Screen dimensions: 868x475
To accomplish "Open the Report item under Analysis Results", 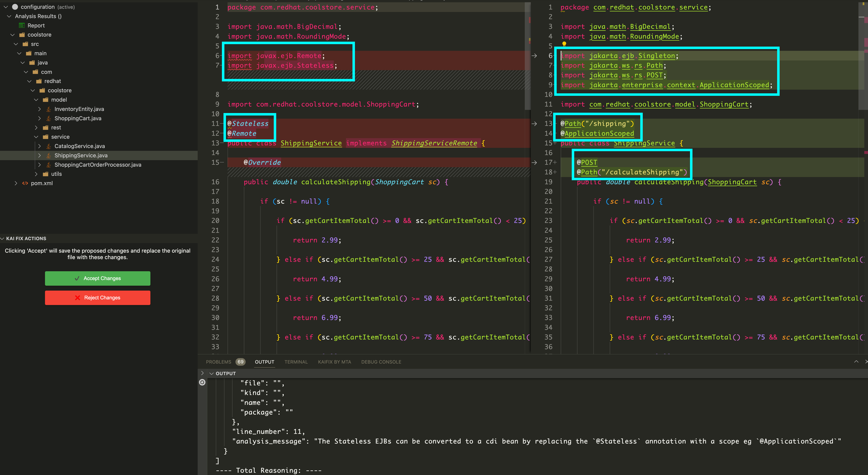I will [x=36, y=26].
